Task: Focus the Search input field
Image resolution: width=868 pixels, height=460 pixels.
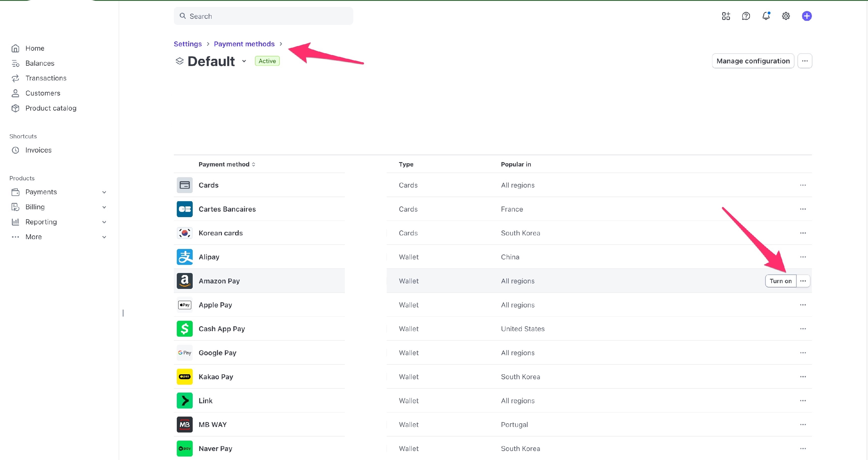Action: coord(263,16)
